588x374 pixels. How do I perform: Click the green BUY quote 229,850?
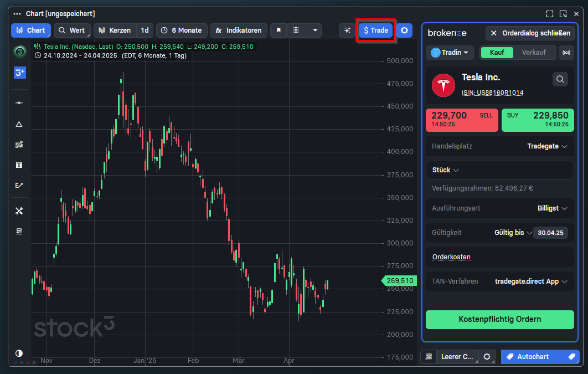point(538,120)
